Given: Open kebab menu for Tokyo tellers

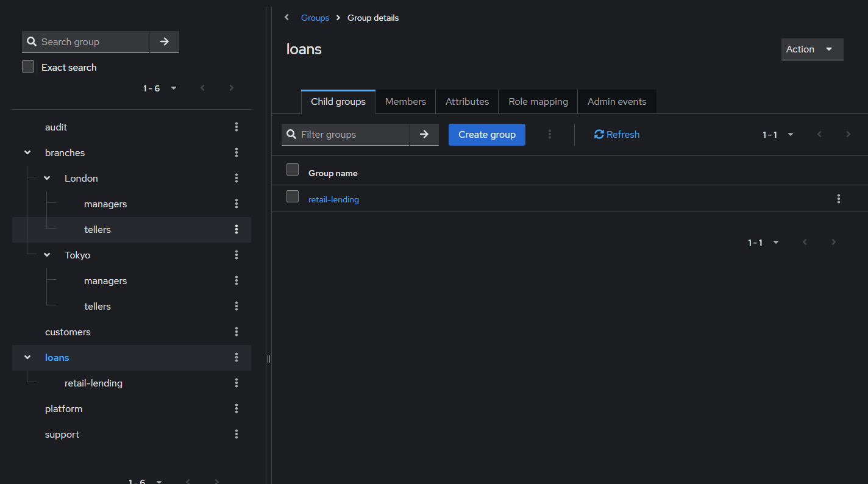Looking at the screenshot, I should [x=237, y=306].
